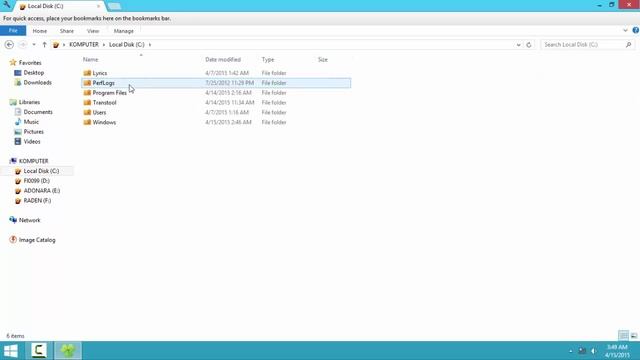The height and width of the screenshot is (360, 640).
Task: Show hidden tray icons arrow
Action: (571, 351)
